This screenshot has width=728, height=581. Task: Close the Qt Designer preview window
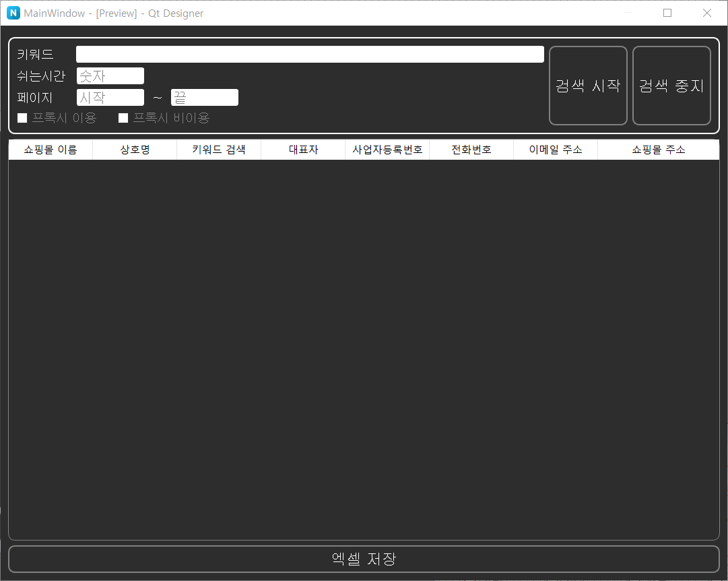click(706, 13)
